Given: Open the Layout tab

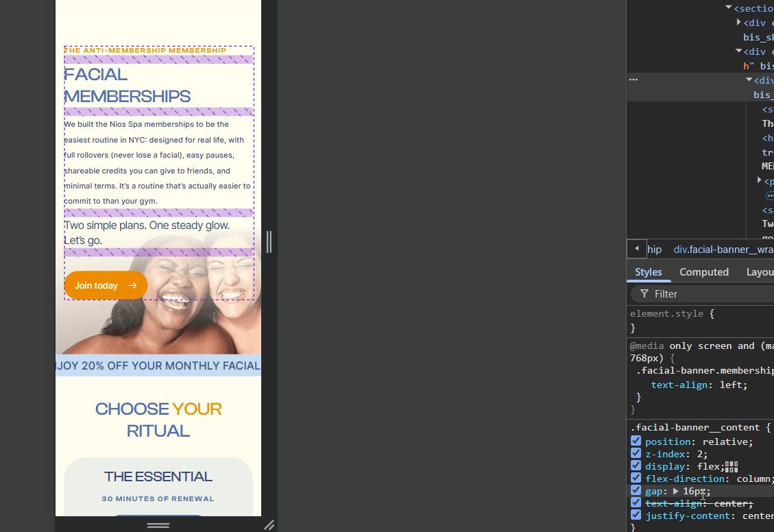Looking at the screenshot, I should [x=760, y=272].
